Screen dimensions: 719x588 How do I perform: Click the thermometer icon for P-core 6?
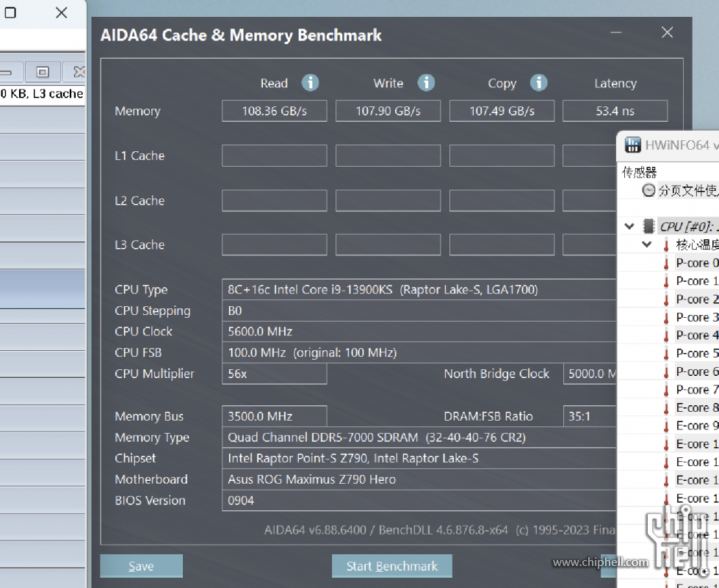pyautogui.click(x=666, y=371)
